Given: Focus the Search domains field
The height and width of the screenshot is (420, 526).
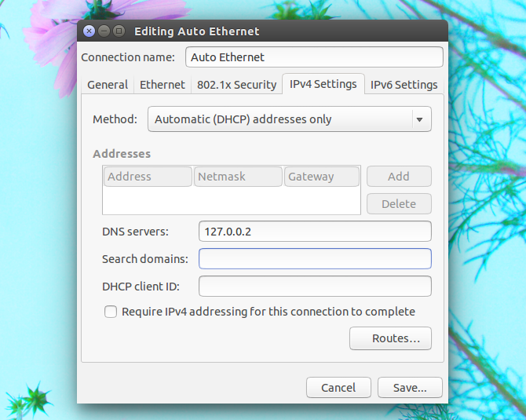Looking at the screenshot, I should click(315, 258).
